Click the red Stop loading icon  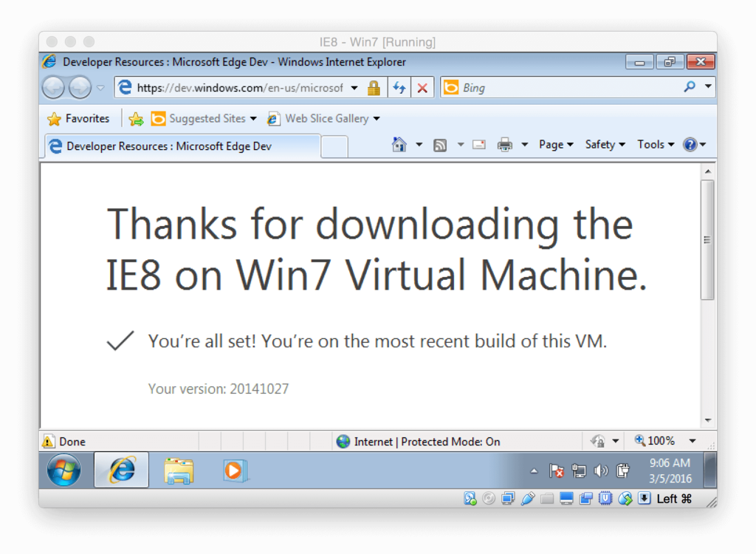(x=422, y=88)
